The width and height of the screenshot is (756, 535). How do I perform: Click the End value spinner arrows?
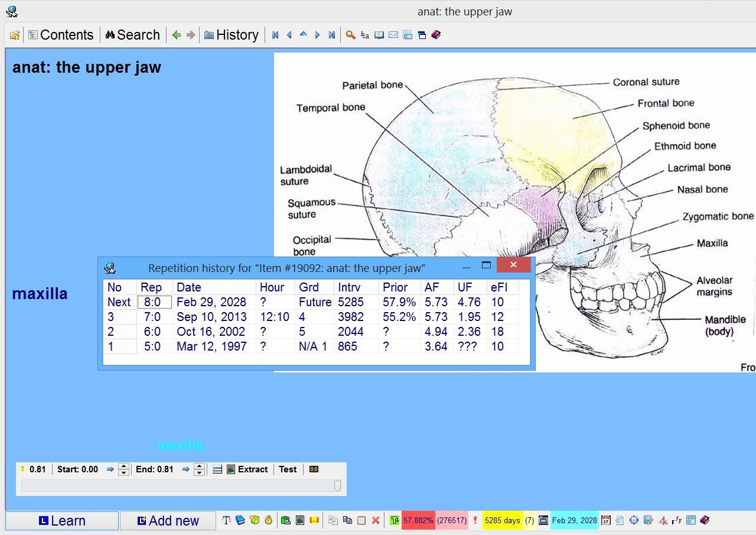pos(200,469)
